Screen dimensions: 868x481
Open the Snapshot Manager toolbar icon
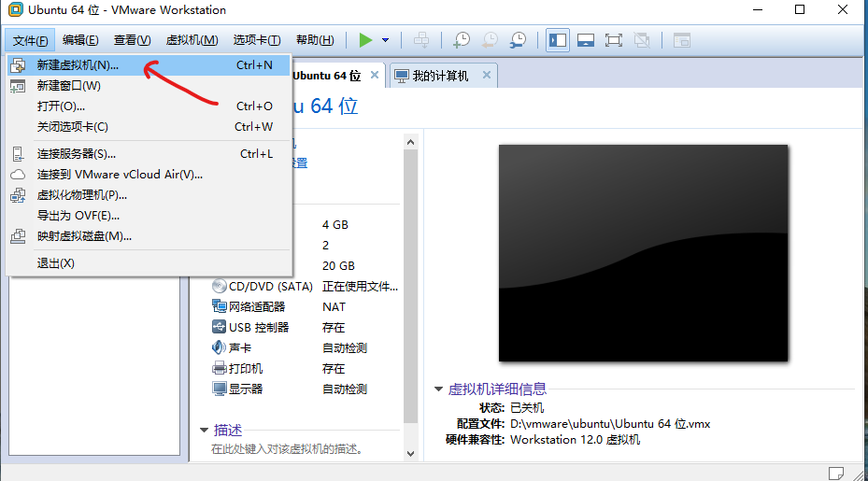pyautogui.click(x=518, y=40)
